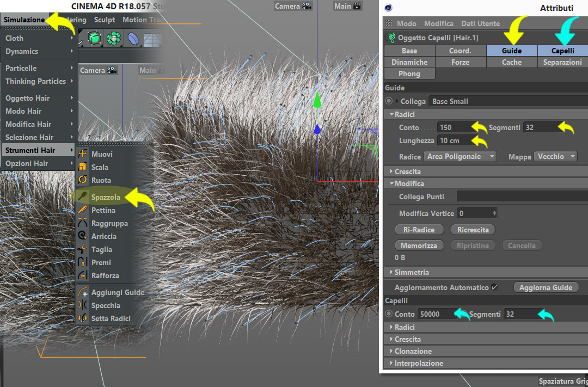This screenshot has height=387, width=588.
Task: Click Modifica Vertice stepper arrows
Action: 494,213
